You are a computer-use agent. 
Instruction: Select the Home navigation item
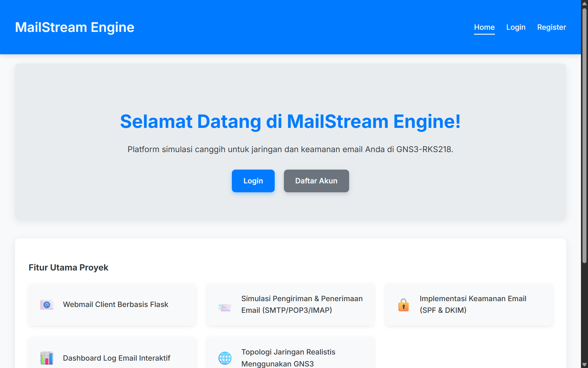point(484,27)
